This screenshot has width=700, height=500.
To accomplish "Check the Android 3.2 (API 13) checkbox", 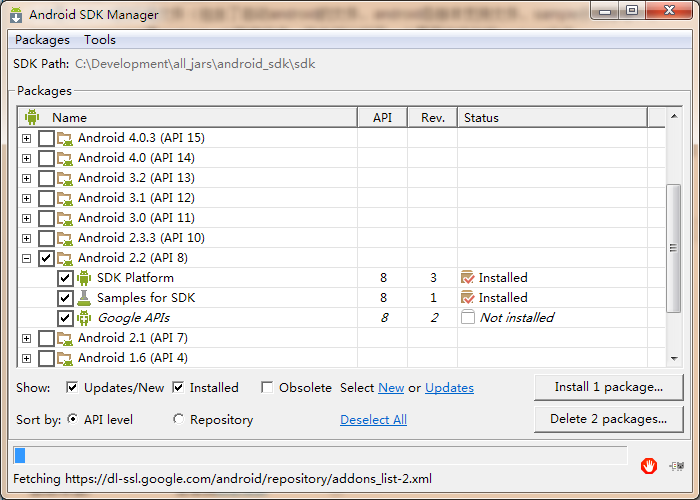I will (x=46, y=179).
